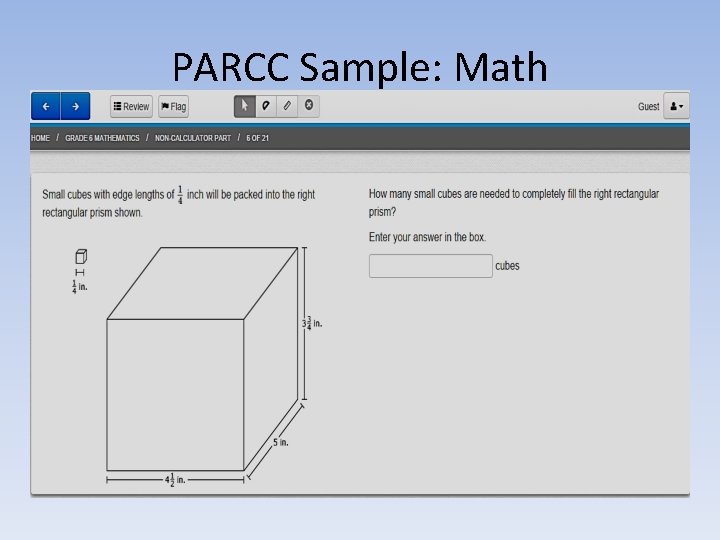The height and width of the screenshot is (540, 720).
Task: Click the 'cubes' unit label
Action: pos(507,266)
